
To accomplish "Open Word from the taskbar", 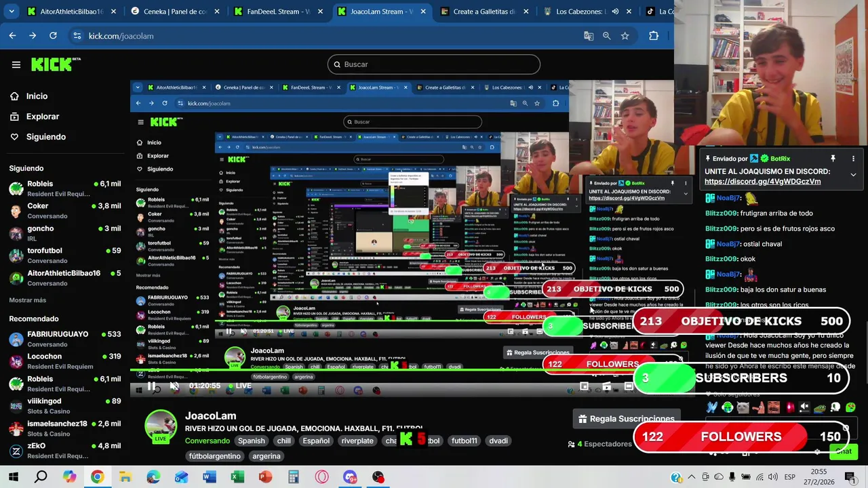I will click(x=209, y=477).
